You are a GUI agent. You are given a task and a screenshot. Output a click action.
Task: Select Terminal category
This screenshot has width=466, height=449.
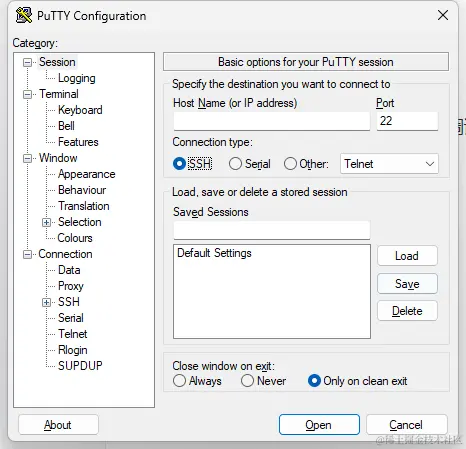(59, 94)
